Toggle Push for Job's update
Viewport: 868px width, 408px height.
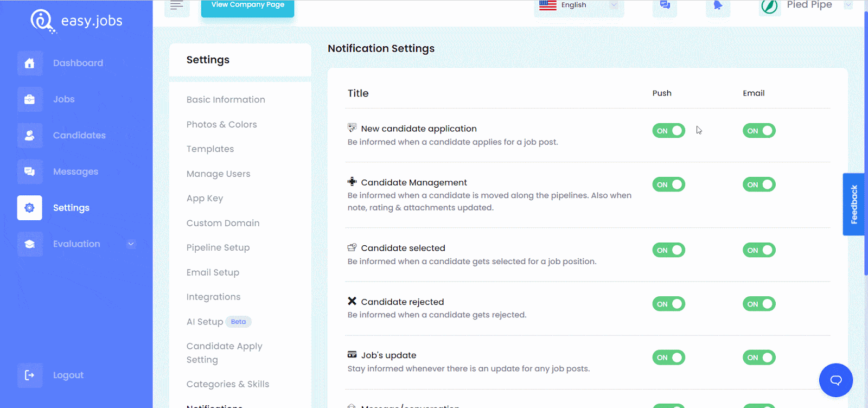pos(669,358)
